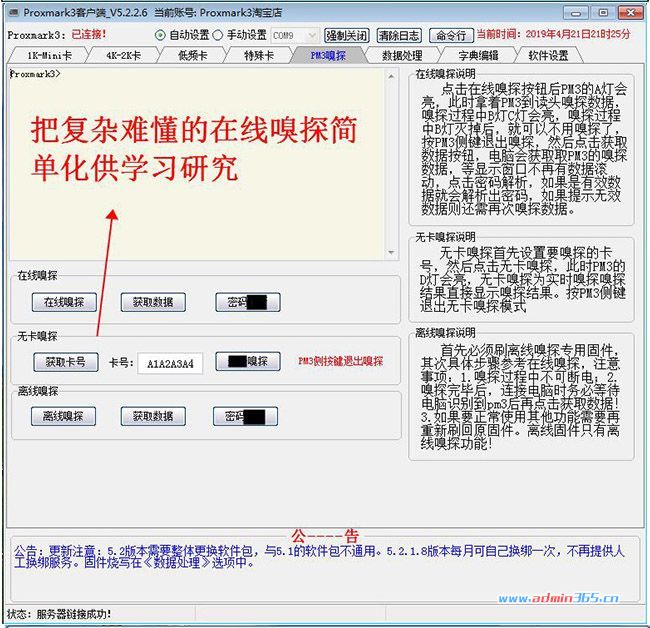Image resolution: width=650 pixels, height=628 pixels.
Task: Start sniffing with the 在线嗅探 button
Action: pyautogui.click(x=64, y=302)
